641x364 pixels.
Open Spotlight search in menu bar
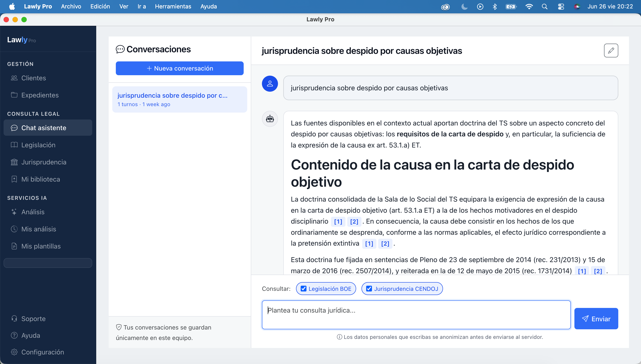pyautogui.click(x=545, y=6)
